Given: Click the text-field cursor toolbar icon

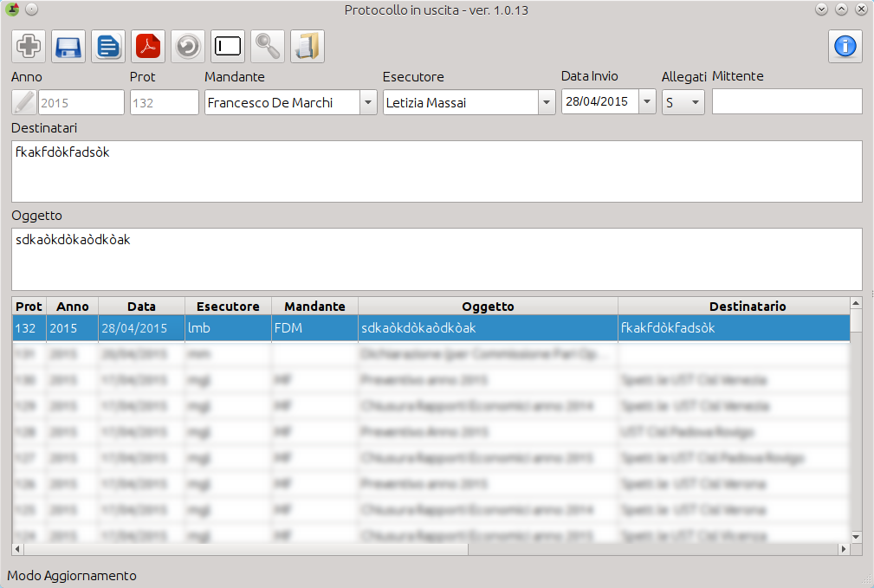Looking at the screenshot, I should coord(228,46).
